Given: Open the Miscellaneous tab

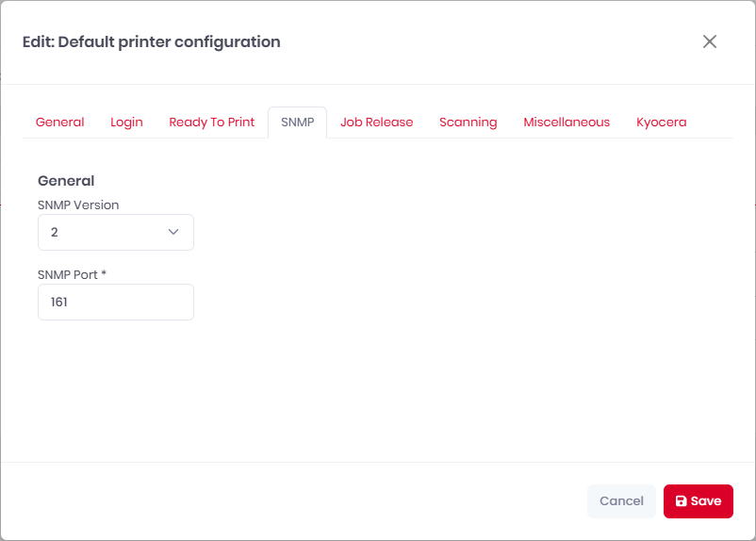Looking at the screenshot, I should click(567, 123).
